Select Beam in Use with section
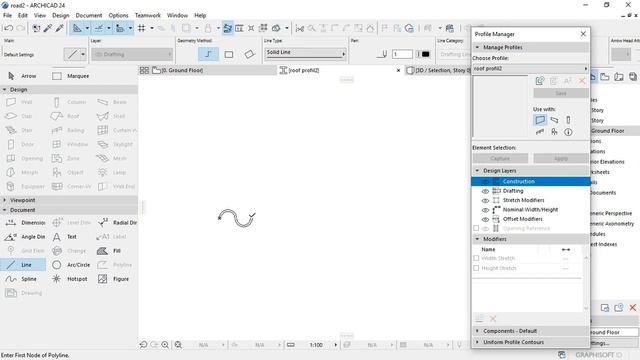Viewport: 640px width, 360px height. tap(554, 120)
